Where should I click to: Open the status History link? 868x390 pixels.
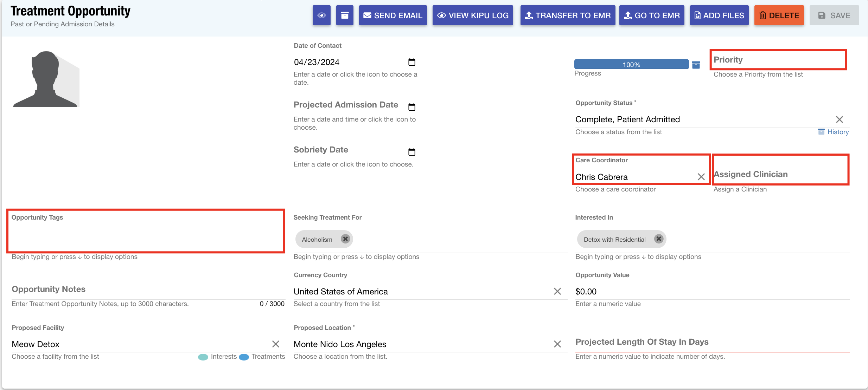pyautogui.click(x=837, y=132)
